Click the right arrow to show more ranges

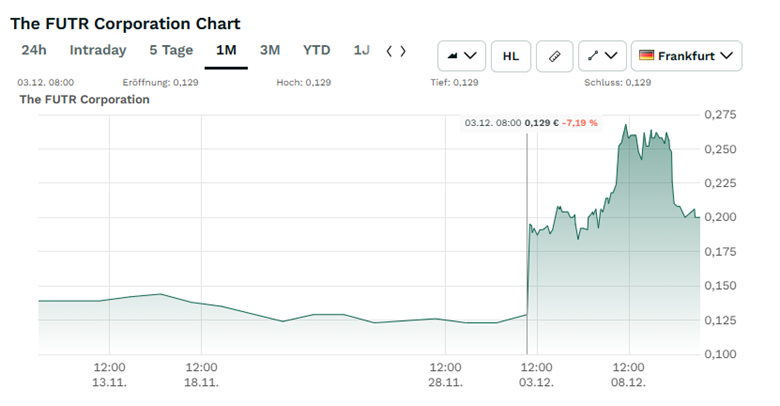[x=403, y=51]
